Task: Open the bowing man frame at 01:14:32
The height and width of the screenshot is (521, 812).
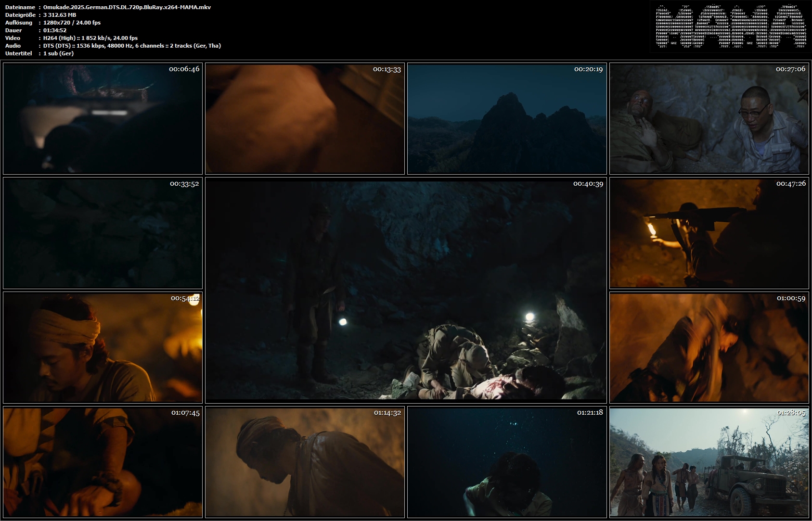Action: (x=305, y=462)
